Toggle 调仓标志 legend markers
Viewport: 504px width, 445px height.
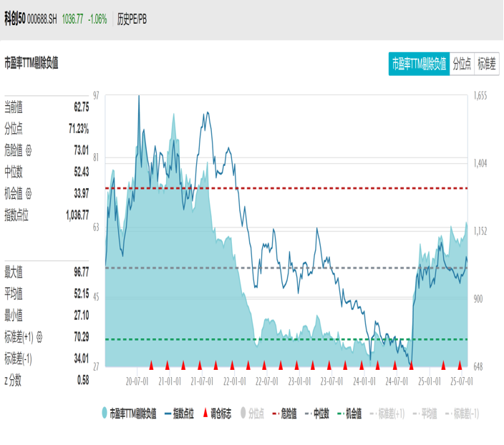tap(217, 414)
